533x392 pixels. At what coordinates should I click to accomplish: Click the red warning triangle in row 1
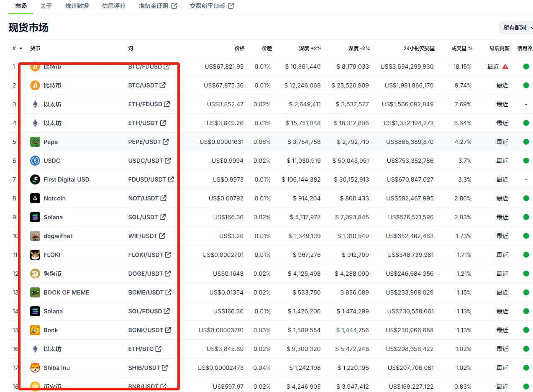(x=505, y=67)
